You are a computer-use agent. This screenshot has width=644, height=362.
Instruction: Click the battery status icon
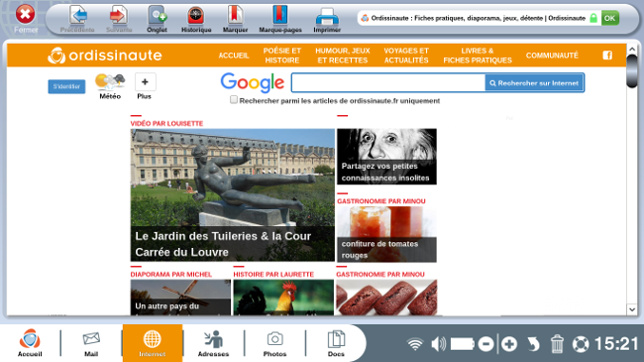[463, 344]
